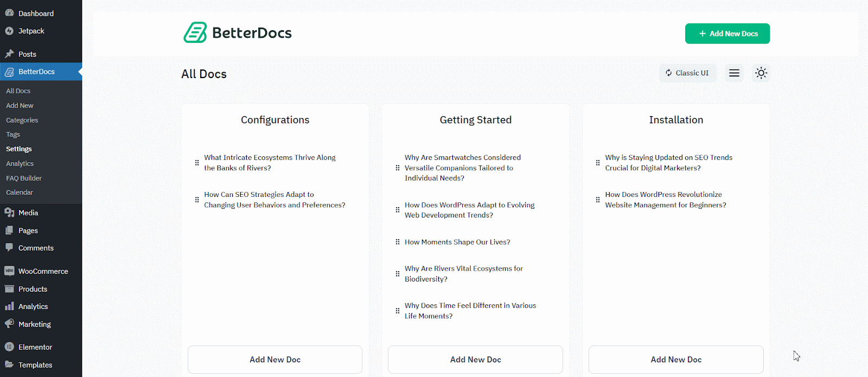The height and width of the screenshot is (377, 868).
Task: Click the Media icon in sidebar
Action: (x=9, y=213)
